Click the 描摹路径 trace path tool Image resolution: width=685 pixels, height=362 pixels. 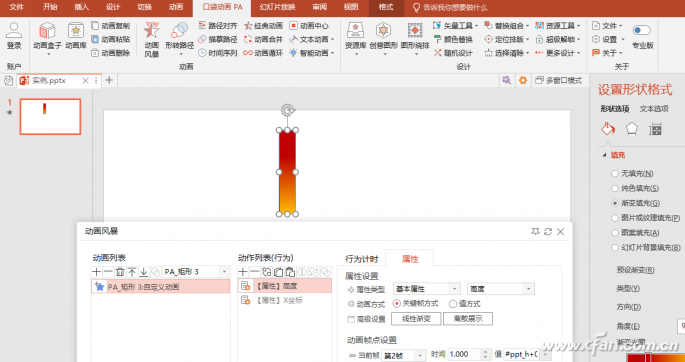tap(218, 39)
